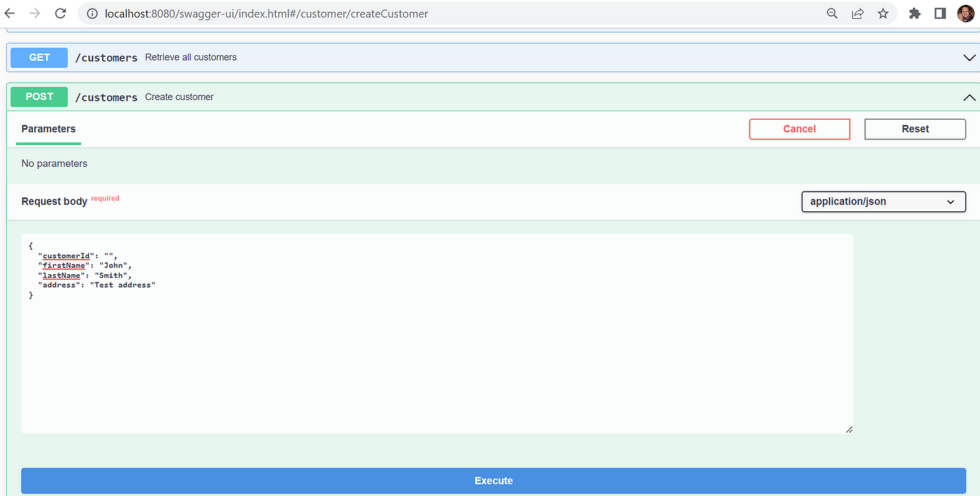Click the red "required" label
The height and width of the screenshot is (496, 980).
coord(105,198)
